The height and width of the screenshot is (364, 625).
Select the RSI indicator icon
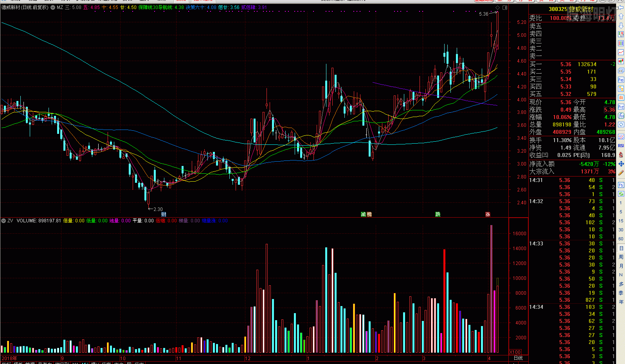pyautogui.click(x=621, y=146)
